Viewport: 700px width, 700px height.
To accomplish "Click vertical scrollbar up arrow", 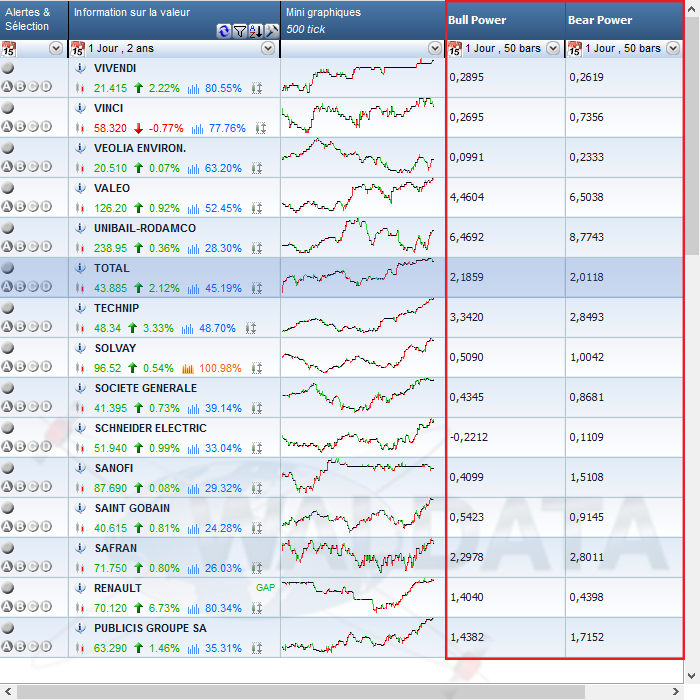I will pyautogui.click(x=692, y=10).
